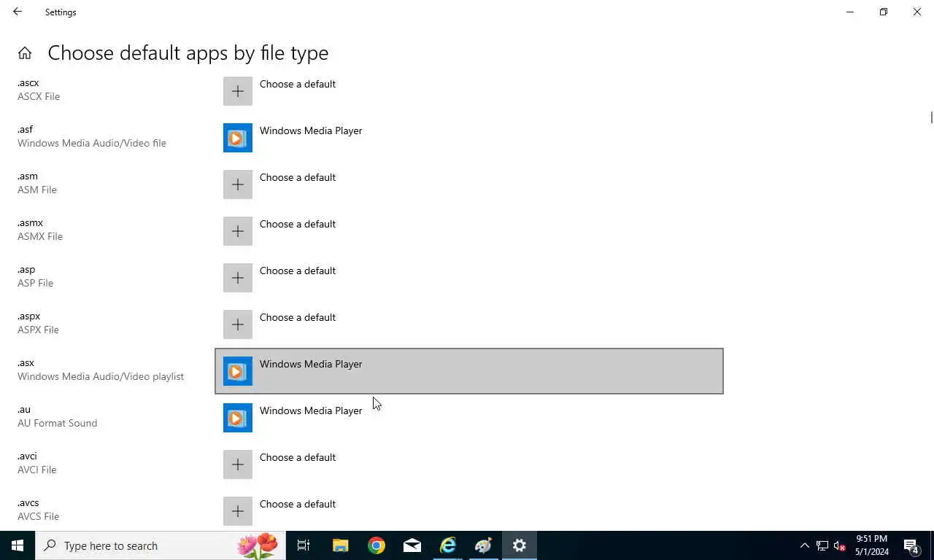Click the plus icon for .aspx file type
The width and height of the screenshot is (934, 560).
(x=238, y=324)
